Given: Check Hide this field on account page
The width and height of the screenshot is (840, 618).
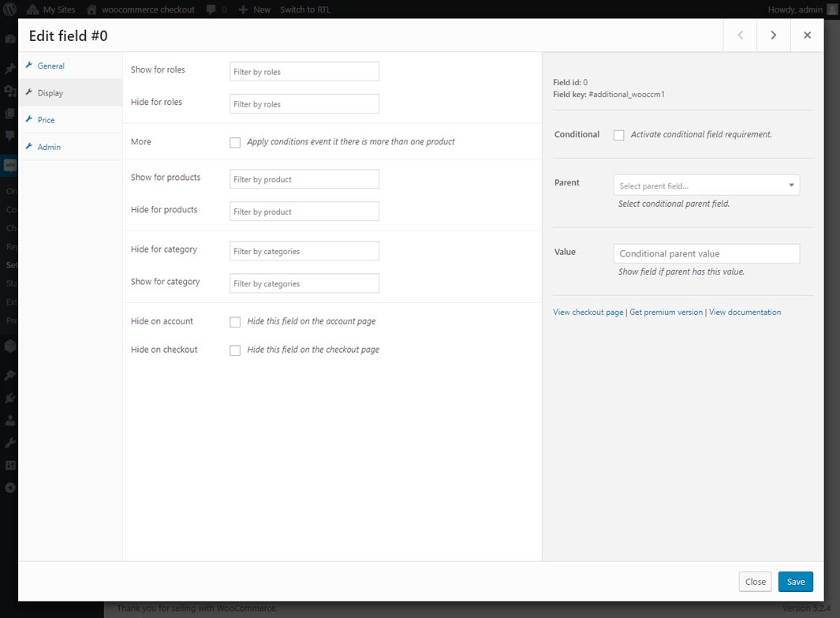Looking at the screenshot, I should click(235, 322).
